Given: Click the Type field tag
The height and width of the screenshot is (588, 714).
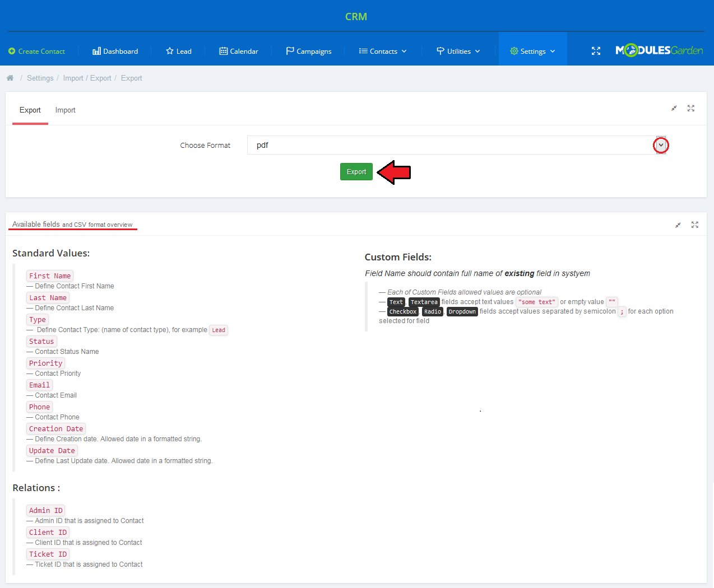Looking at the screenshot, I should pos(38,320).
